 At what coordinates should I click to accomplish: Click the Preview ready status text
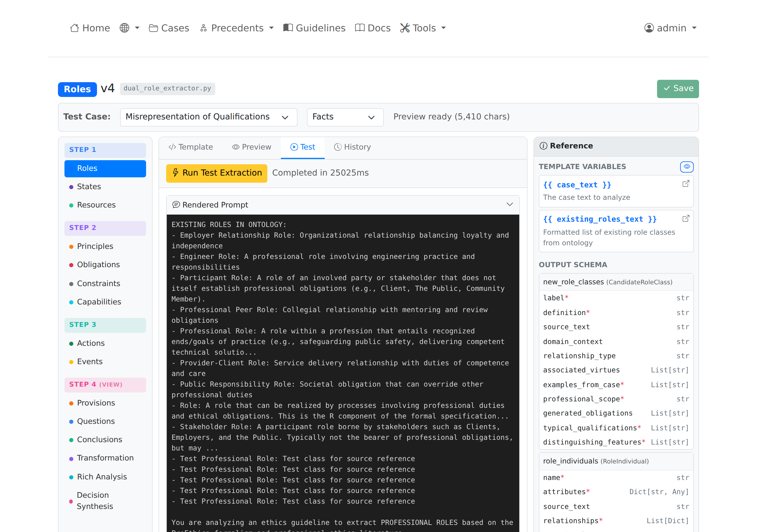[x=451, y=117]
